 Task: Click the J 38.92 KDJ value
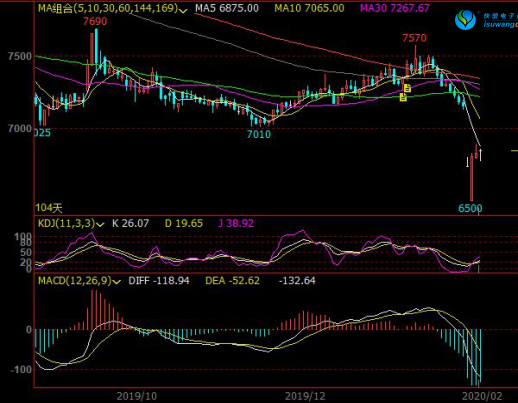tap(236, 223)
